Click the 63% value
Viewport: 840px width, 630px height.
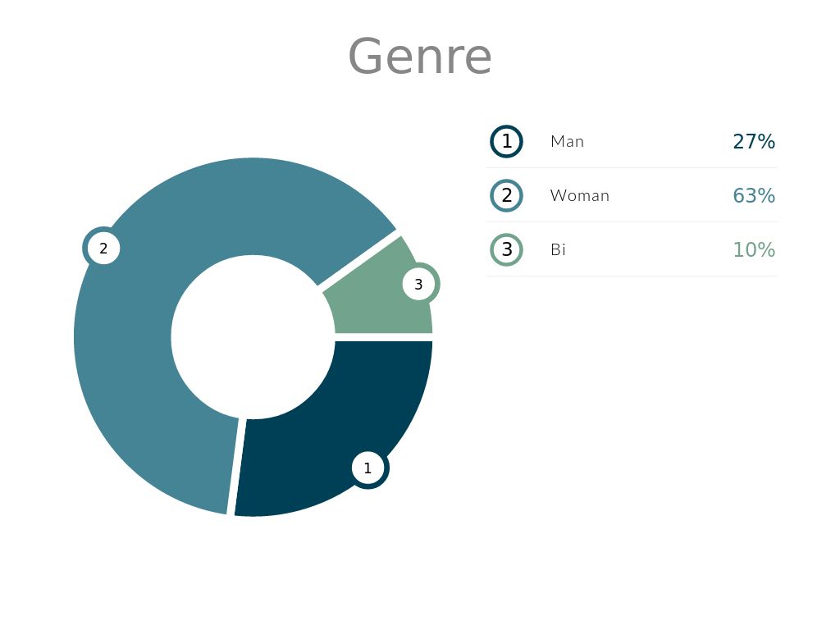[x=754, y=195]
